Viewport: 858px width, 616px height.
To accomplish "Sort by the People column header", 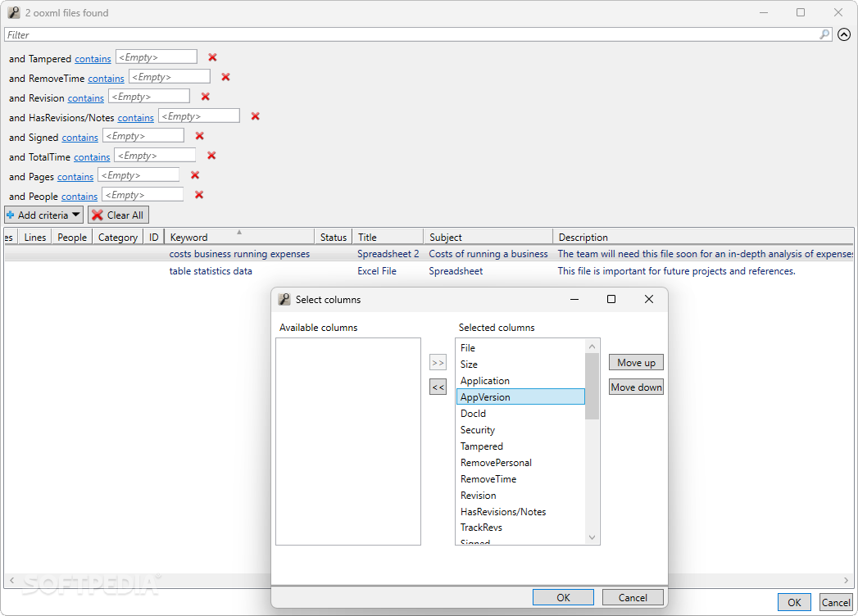I will coord(72,237).
